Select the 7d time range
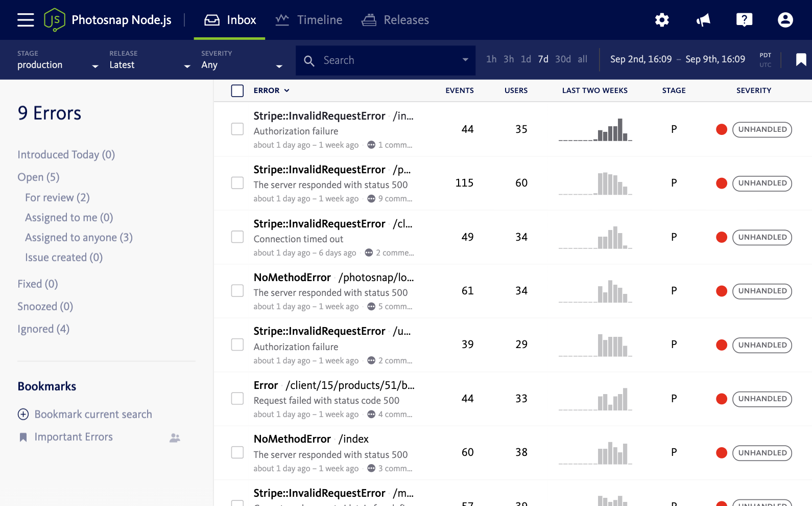 pos(543,59)
